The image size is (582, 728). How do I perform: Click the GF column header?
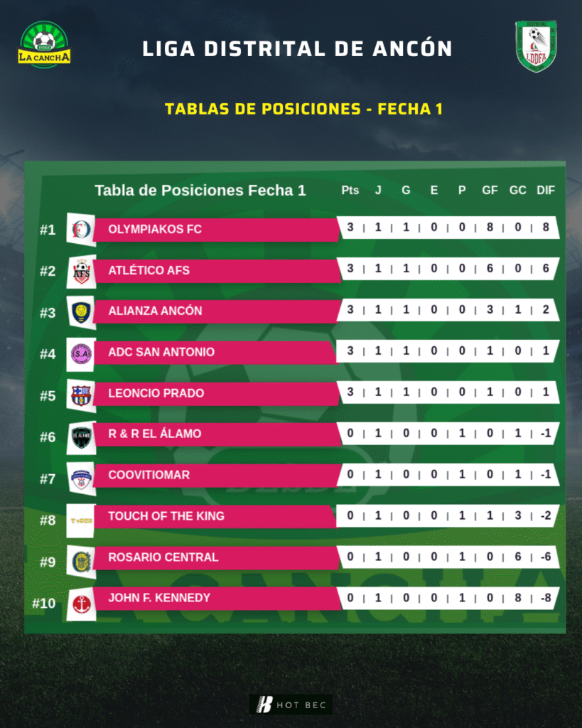(x=490, y=191)
